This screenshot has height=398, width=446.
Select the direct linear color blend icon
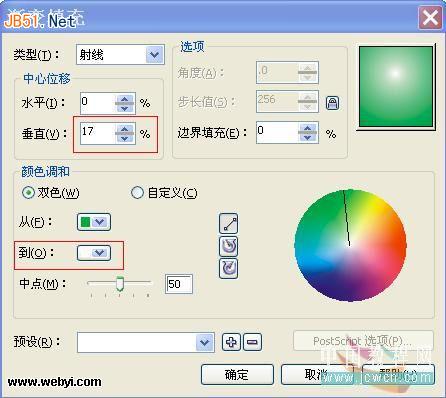(x=229, y=224)
